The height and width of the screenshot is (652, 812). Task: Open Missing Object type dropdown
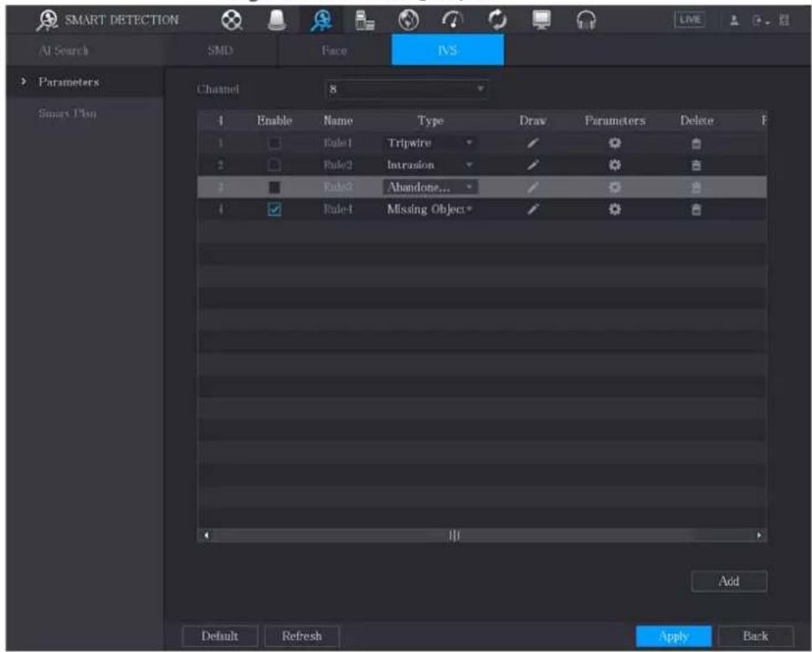point(429,209)
